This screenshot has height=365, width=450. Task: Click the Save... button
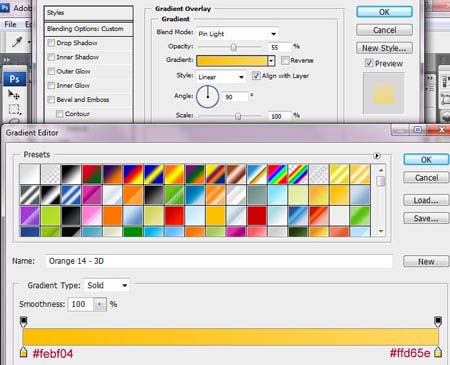tap(426, 218)
